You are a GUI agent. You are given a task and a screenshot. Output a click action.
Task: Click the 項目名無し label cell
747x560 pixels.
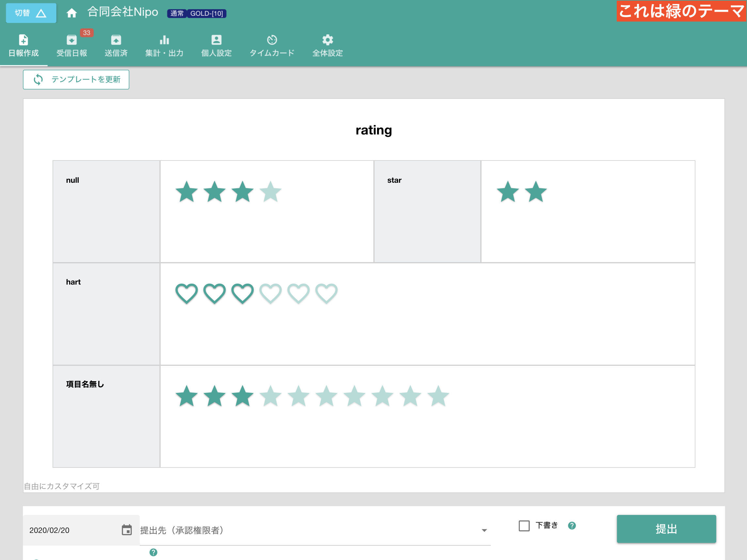tap(106, 416)
